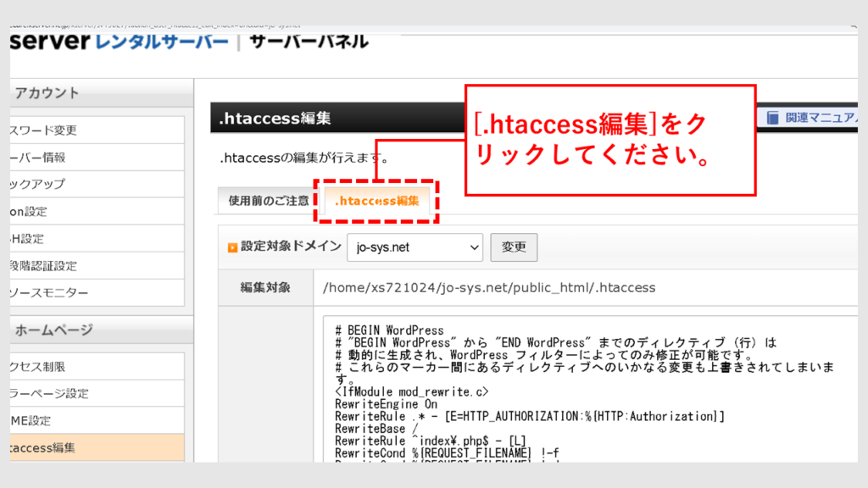The width and height of the screenshot is (868, 488).
Task: Open リソースモニター in the sidebar
Action: point(97,292)
